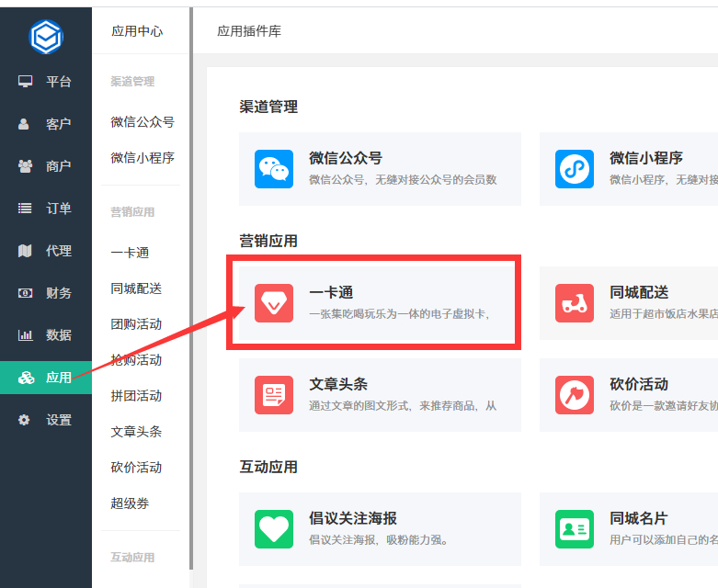Click the group icon beside 商户
The height and width of the screenshot is (588, 718).
25,166
